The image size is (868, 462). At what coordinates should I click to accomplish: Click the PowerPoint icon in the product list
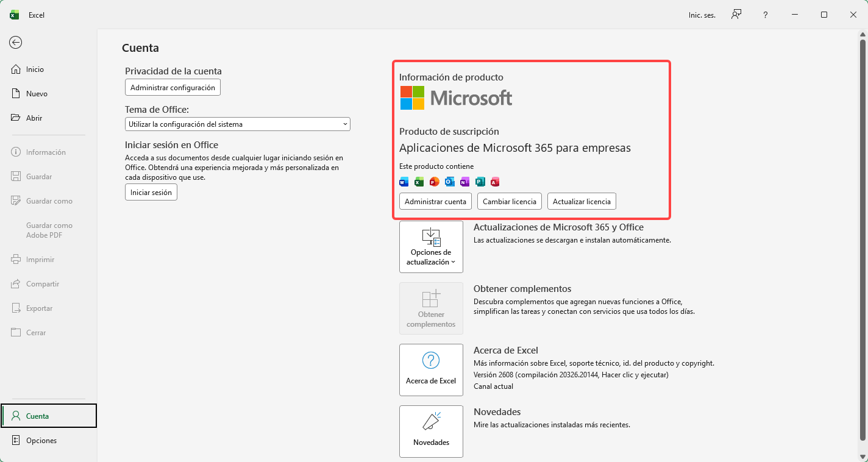point(434,182)
